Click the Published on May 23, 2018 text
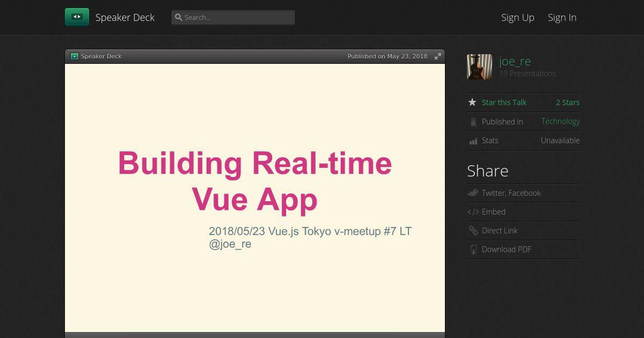Screen dimensions: 644x338 tap(387, 56)
